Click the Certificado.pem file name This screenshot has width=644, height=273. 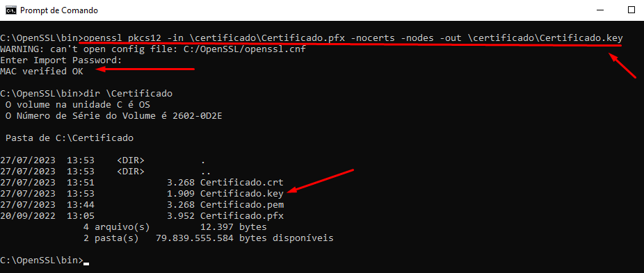coord(242,204)
